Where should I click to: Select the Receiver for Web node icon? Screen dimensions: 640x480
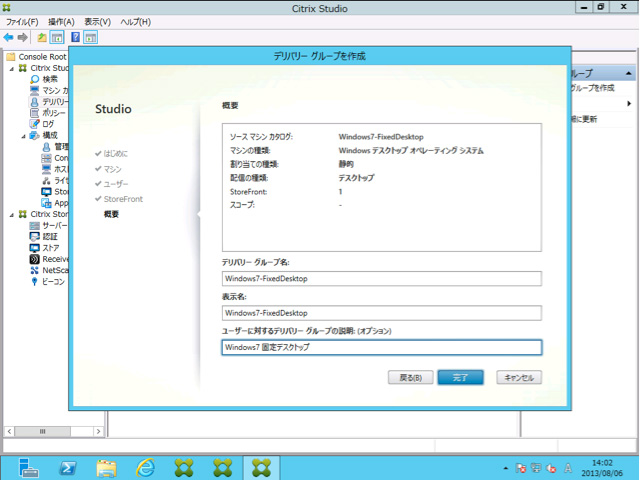(35, 259)
